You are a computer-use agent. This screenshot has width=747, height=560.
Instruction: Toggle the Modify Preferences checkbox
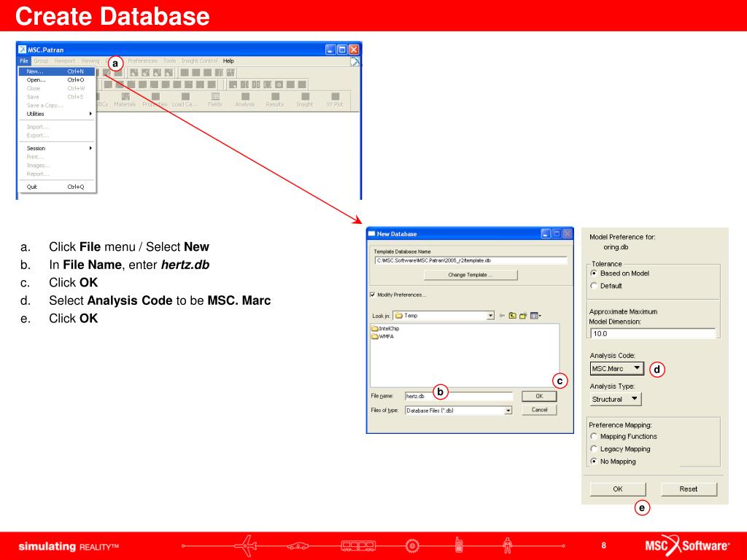(x=373, y=295)
